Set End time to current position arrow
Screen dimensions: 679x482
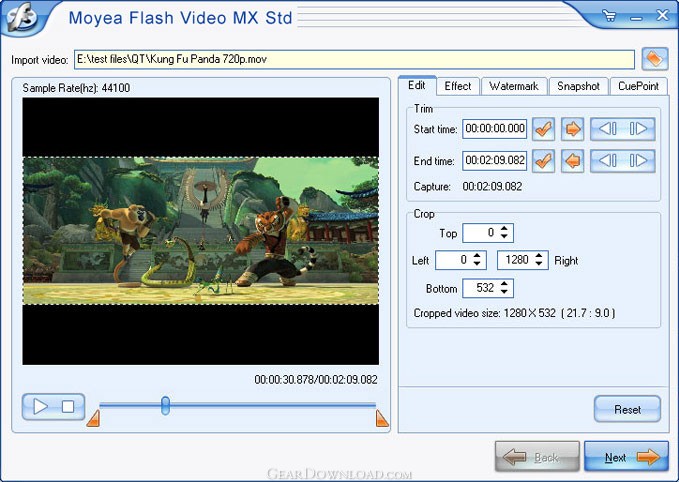[572, 161]
